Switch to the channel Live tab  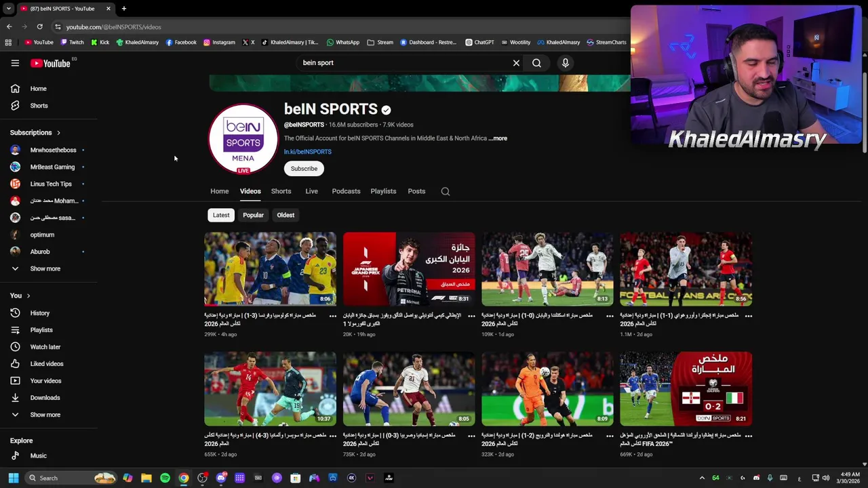pos(311,191)
